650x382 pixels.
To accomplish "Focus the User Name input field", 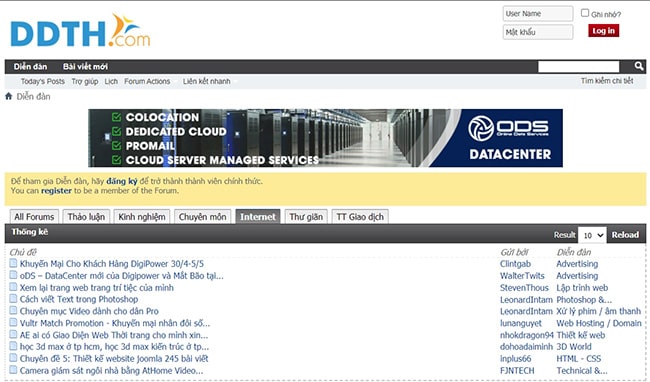I will (538, 13).
